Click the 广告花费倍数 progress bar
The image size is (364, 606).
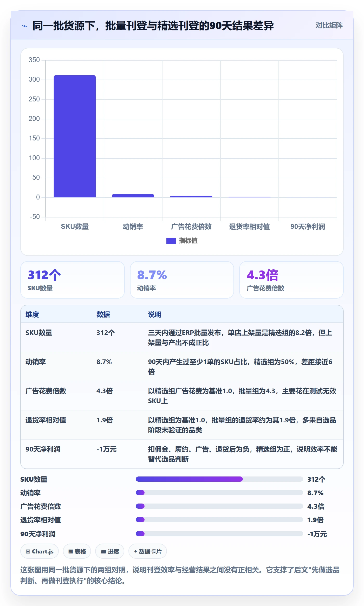point(219,506)
